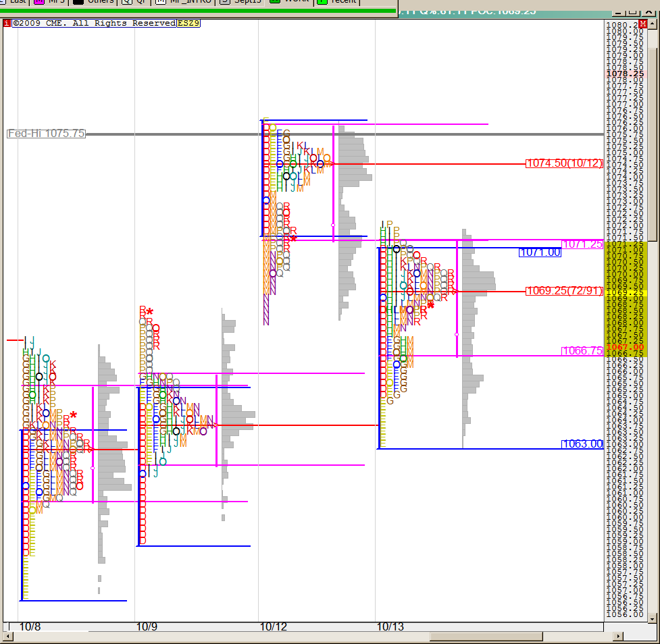Click the red asterisk on the 10/13 profile
This screenshot has height=644, width=660.
(x=430, y=305)
